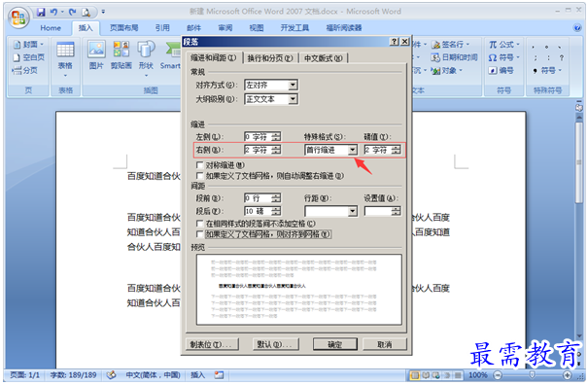Screen dimensions: 588x385
Task: Insert a Picture (图片)
Action: coord(96,55)
